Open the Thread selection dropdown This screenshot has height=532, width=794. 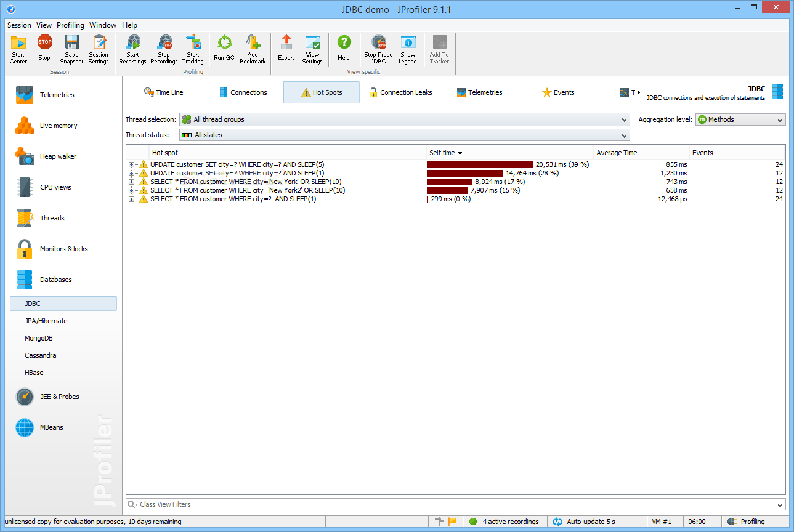tap(404, 119)
